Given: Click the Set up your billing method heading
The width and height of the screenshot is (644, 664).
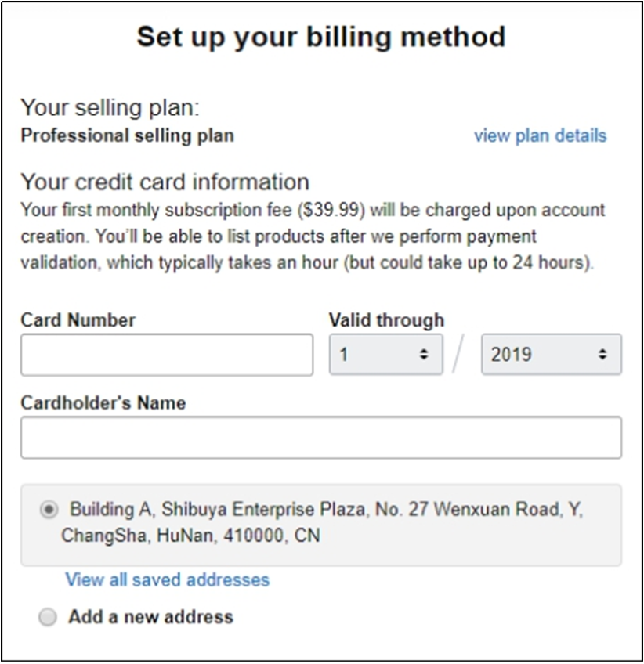Looking at the screenshot, I should (321, 37).
